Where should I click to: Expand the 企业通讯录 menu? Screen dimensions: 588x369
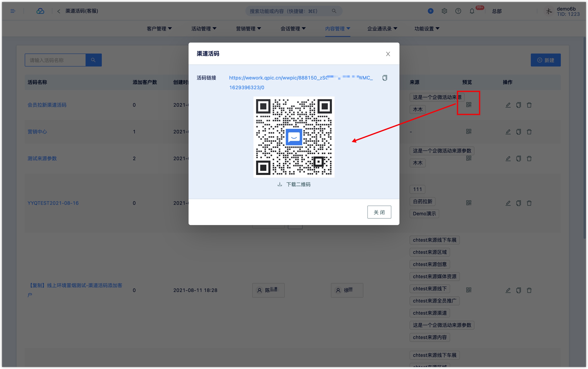point(382,29)
